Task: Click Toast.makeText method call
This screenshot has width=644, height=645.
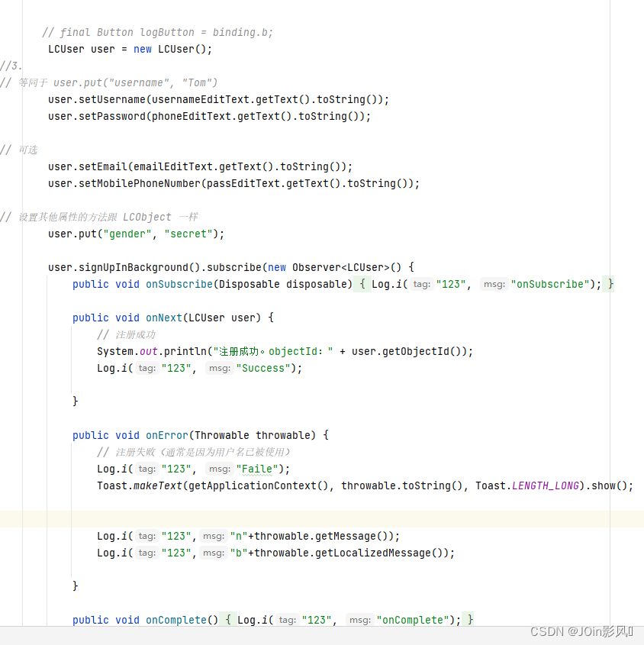Action: click(x=140, y=485)
